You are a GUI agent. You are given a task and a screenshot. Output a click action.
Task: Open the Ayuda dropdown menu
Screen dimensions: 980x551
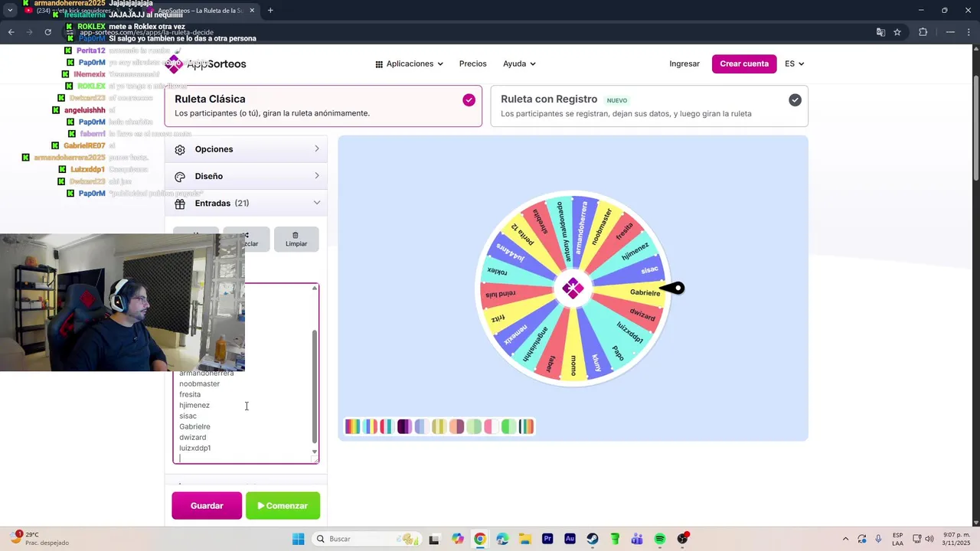coord(519,64)
